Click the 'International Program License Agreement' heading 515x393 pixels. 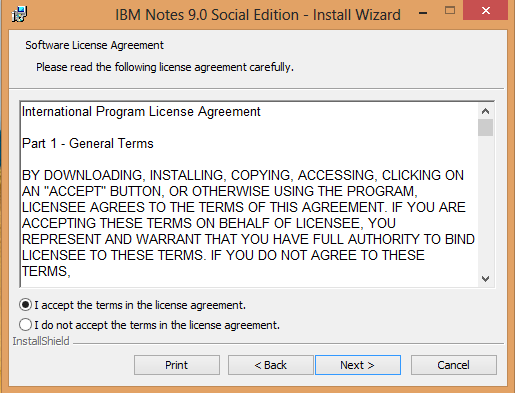click(141, 112)
